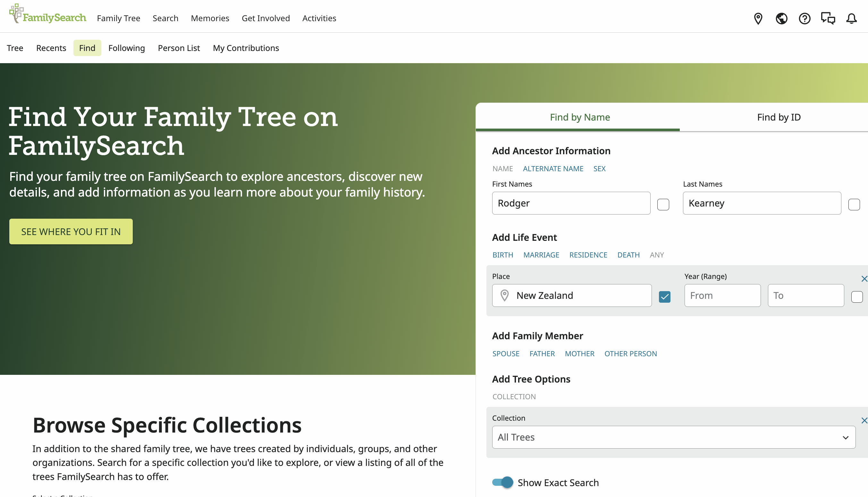The image size is (868, 497).
Task: Open the Get Involved menu
Action: coord(266,18)
